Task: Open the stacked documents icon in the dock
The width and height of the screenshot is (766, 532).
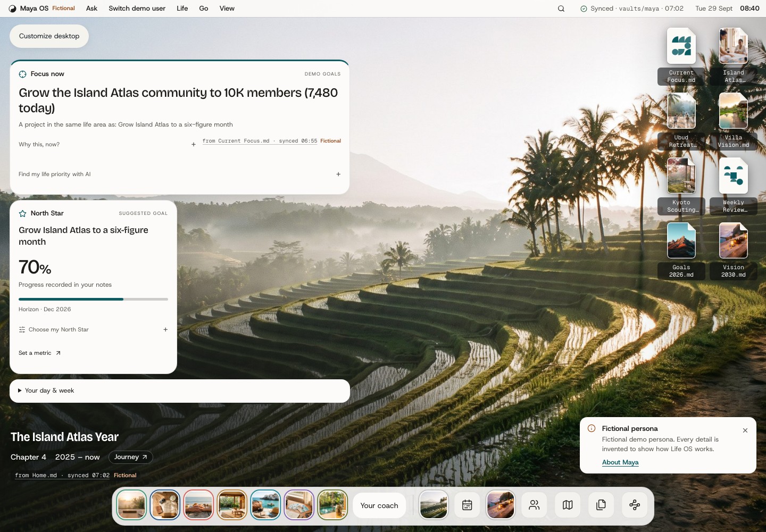Action: click(601, 505)
